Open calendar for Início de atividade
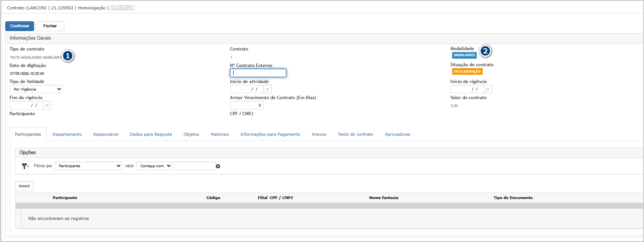644x242 pixels. pyautogui.click(x=268, y=89)
